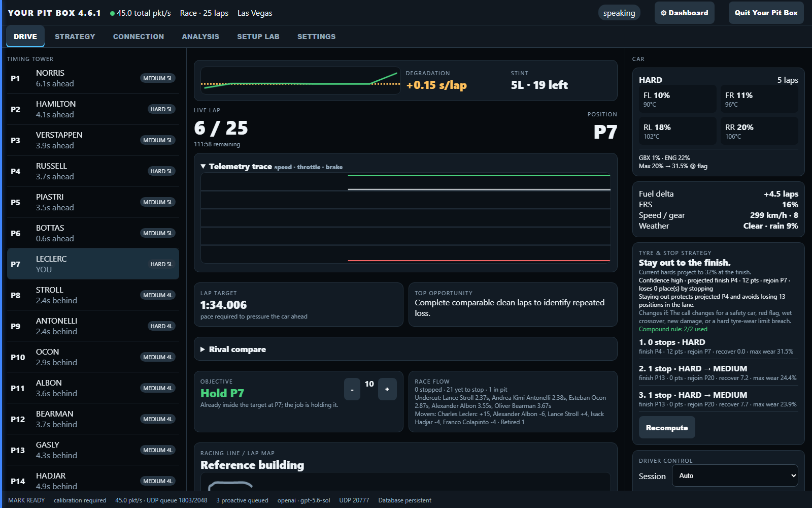Click the 1:34.006 lap target
The image size is (812, 508).
pos(223,305)
